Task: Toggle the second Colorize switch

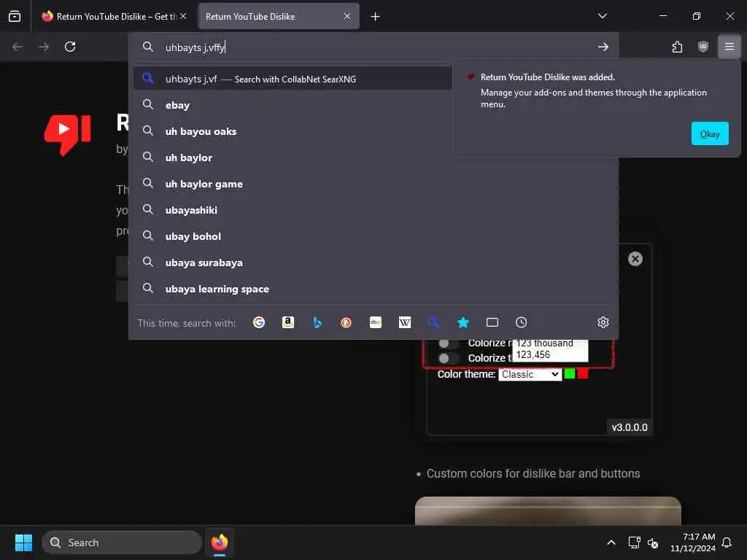Action: pos(448,358)
